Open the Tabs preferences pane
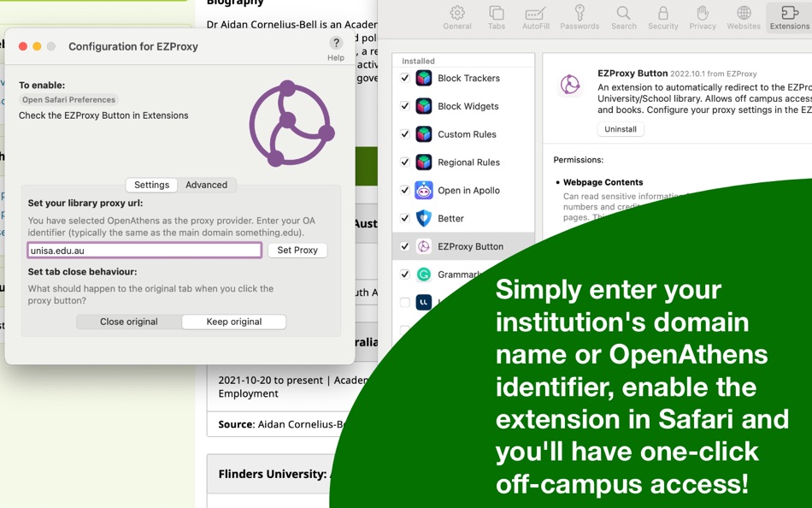 point(496,18)
